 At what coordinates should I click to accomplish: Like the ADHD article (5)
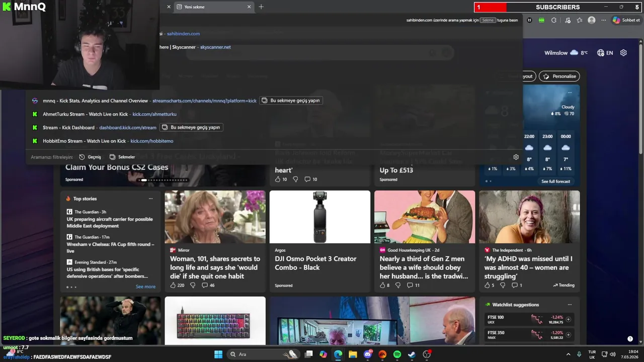pos(489,285)
